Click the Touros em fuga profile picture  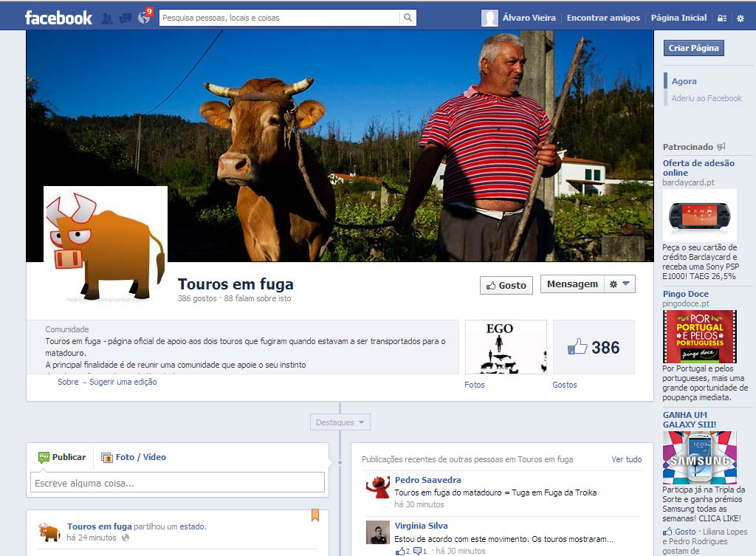[x=106, y=245]
